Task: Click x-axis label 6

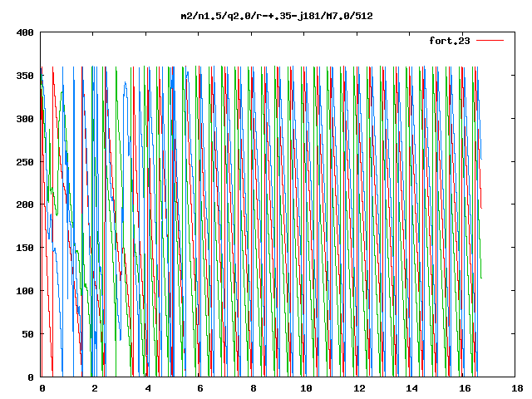Action: coord(200,388)
